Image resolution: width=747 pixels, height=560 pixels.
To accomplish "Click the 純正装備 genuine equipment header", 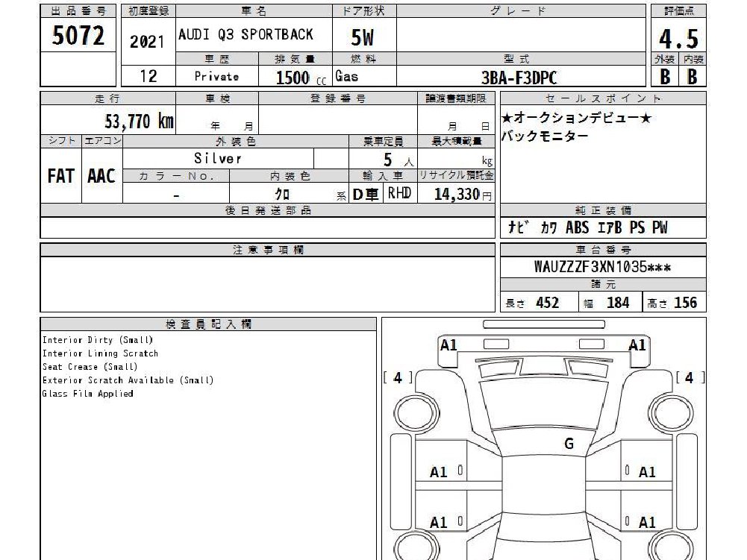I will (603, 210).
